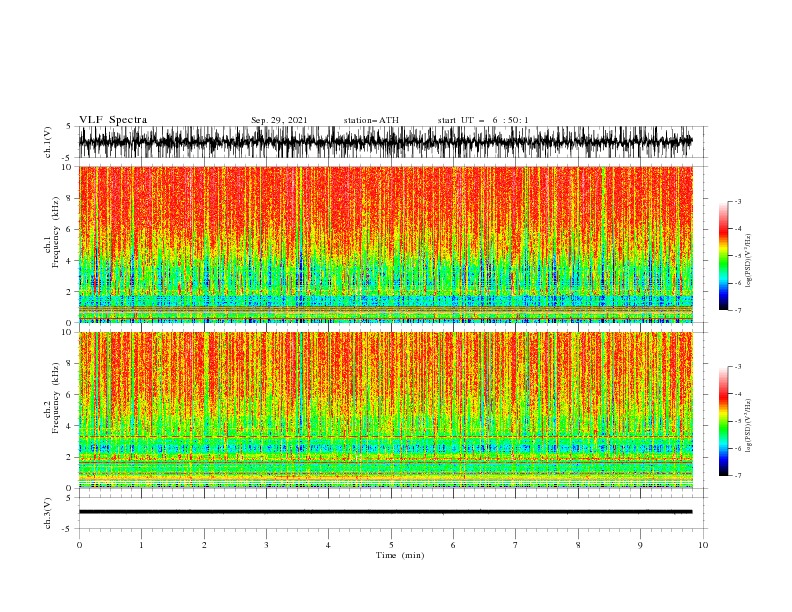The width and height of the screenshot is (792, 612).
Task: Click inside the ch.1 spectrogram panel
Action: 385,244
